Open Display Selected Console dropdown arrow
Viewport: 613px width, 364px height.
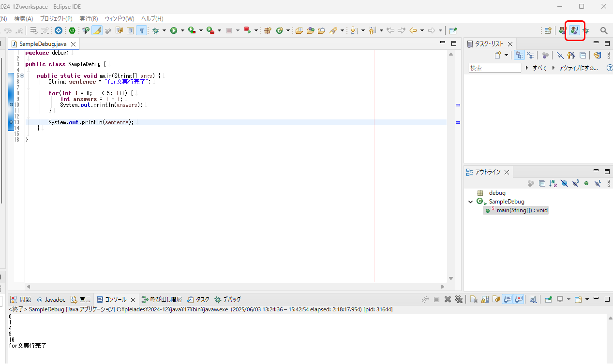pos(568,300)
